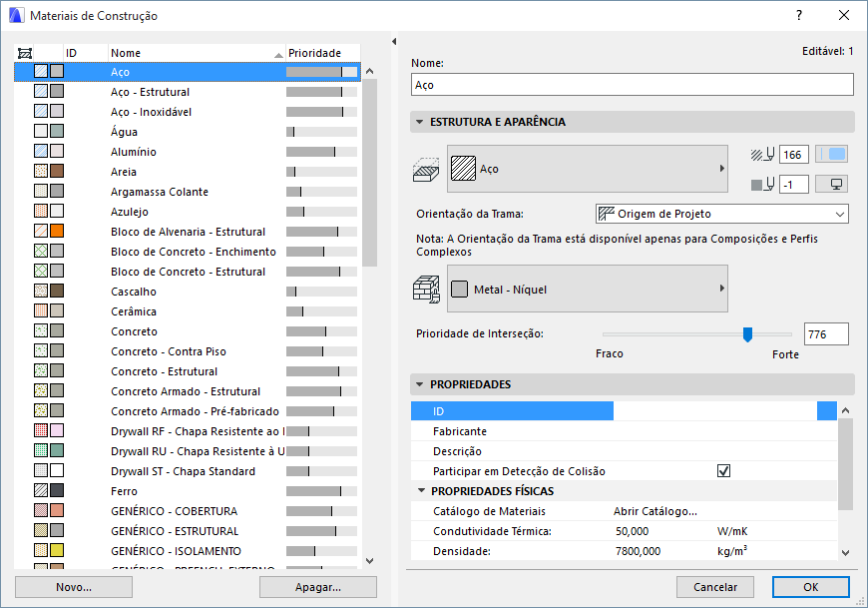Select the Azulejo material row
The width and height of the screenshot is (868, 608).
[188, 211]
